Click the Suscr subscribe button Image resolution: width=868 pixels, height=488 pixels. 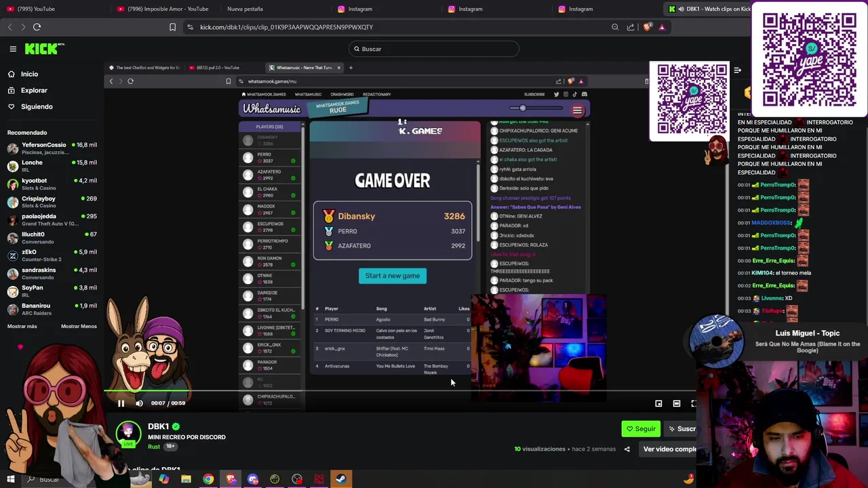(681, 428)
